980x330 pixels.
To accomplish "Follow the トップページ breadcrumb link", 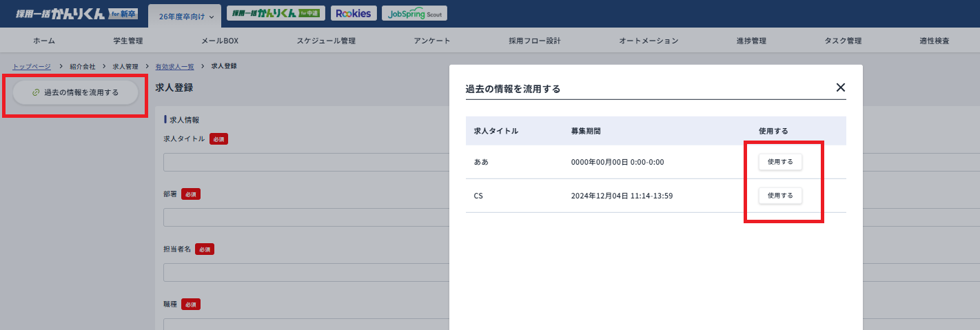I will pyautogui.click(x=32, y=66).
